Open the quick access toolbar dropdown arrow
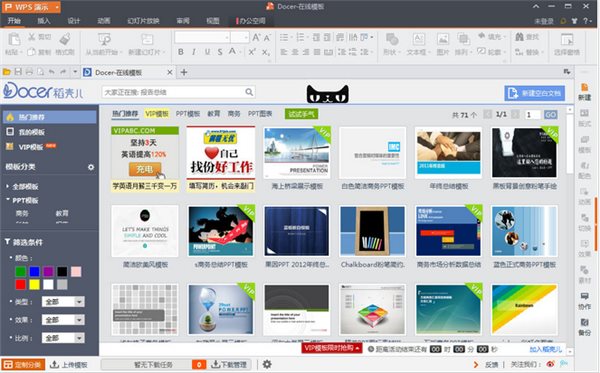 coord(75,72)
